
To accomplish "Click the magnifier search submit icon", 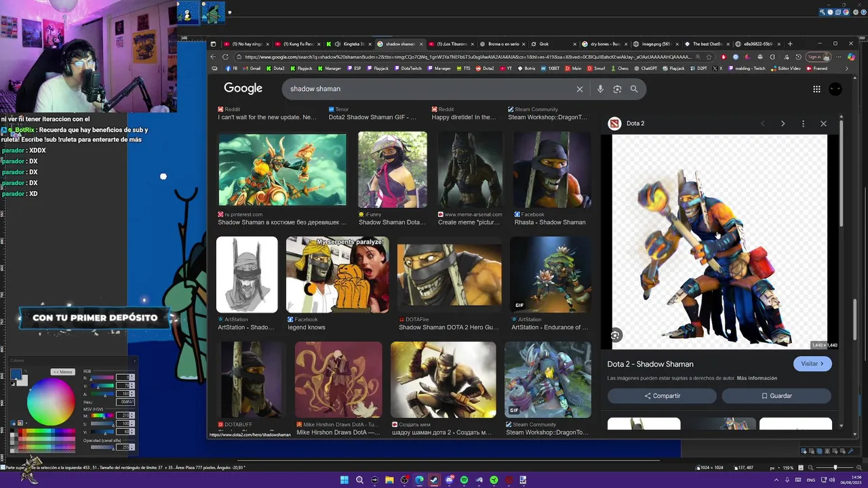I will 634,89.
